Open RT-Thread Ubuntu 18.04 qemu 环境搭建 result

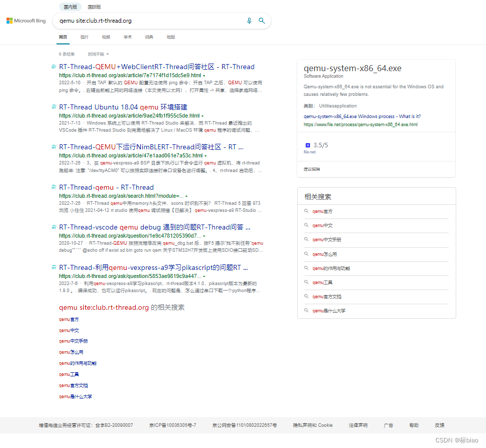tap(123, 107)
